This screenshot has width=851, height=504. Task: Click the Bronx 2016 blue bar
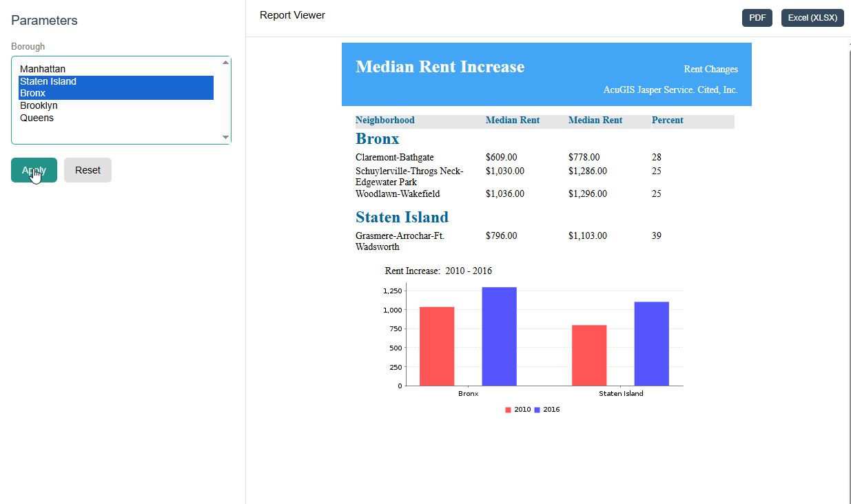coord(500,336)
